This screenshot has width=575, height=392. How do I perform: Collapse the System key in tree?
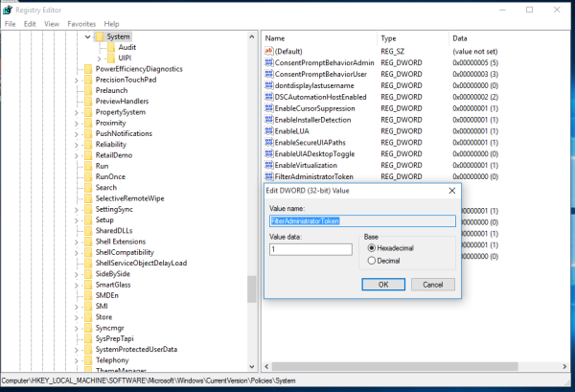87,36
